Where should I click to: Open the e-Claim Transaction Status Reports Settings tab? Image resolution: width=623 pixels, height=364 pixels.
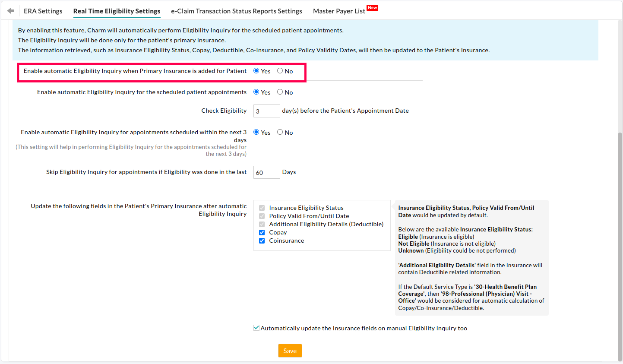click(236, 11)
